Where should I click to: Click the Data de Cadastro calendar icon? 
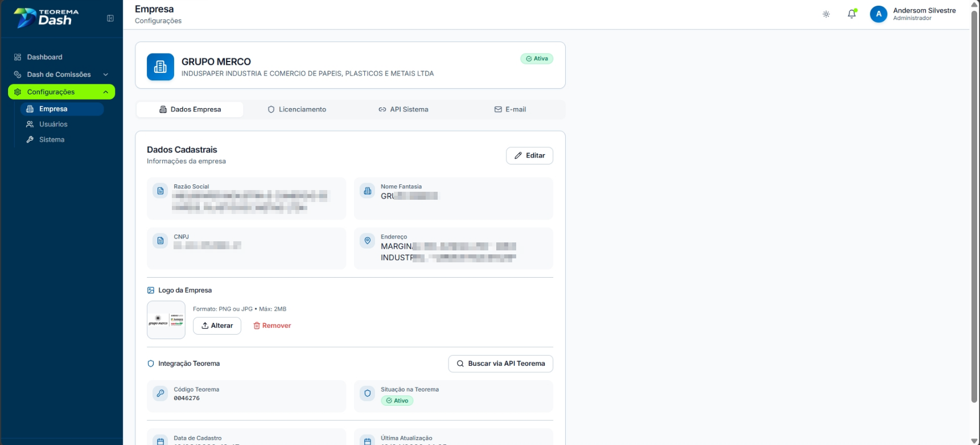(160, 441)
